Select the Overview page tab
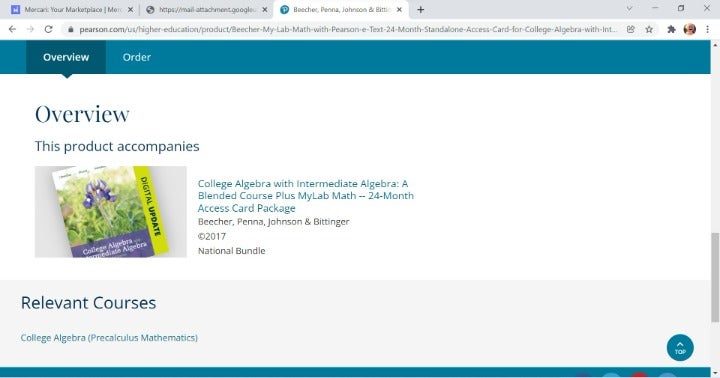720x378 pixels. pos(66,57)
